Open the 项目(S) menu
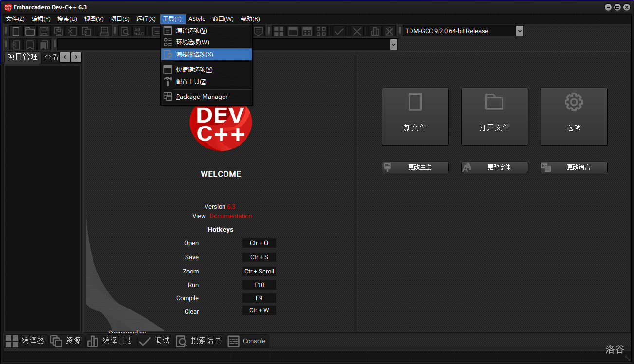The image size is (634, 364). [120, 19]
